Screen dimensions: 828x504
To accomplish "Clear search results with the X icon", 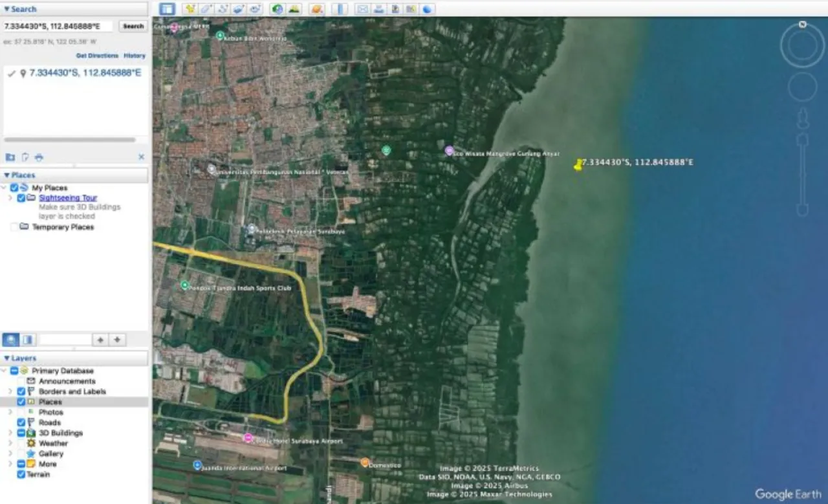I will pyautogui.click(x=141, y=157).
